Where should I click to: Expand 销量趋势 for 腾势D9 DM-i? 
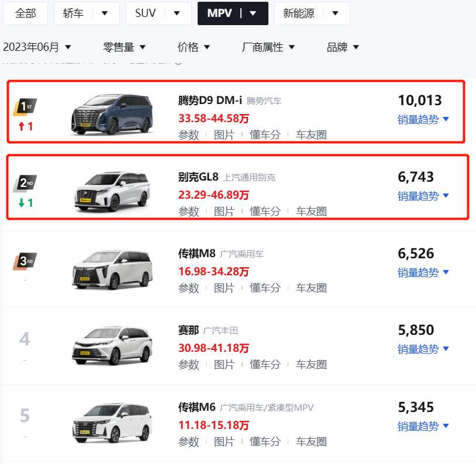click(423, 119)
